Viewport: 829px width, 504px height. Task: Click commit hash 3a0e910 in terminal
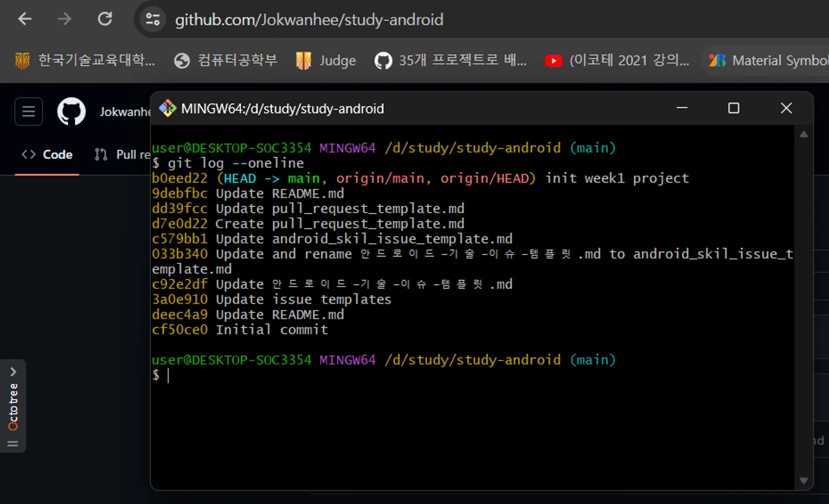[x=179, y=299]
